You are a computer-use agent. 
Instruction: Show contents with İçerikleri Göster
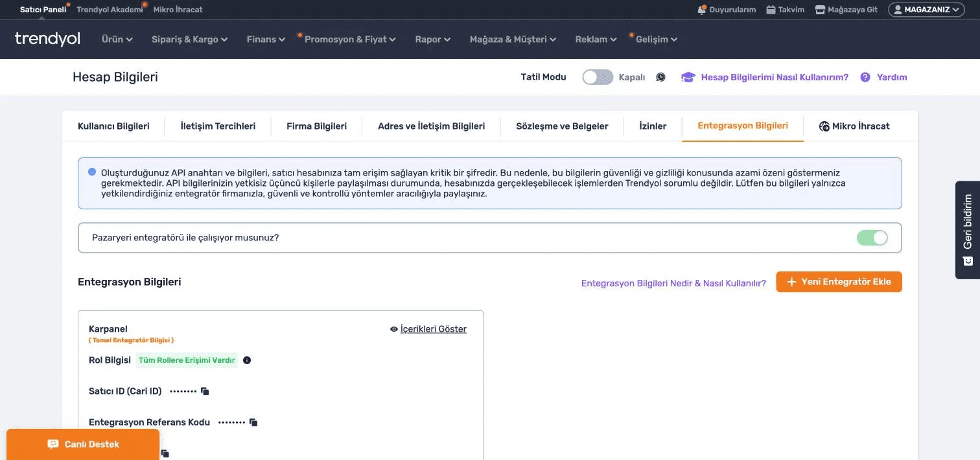click(x=428, y=329)
